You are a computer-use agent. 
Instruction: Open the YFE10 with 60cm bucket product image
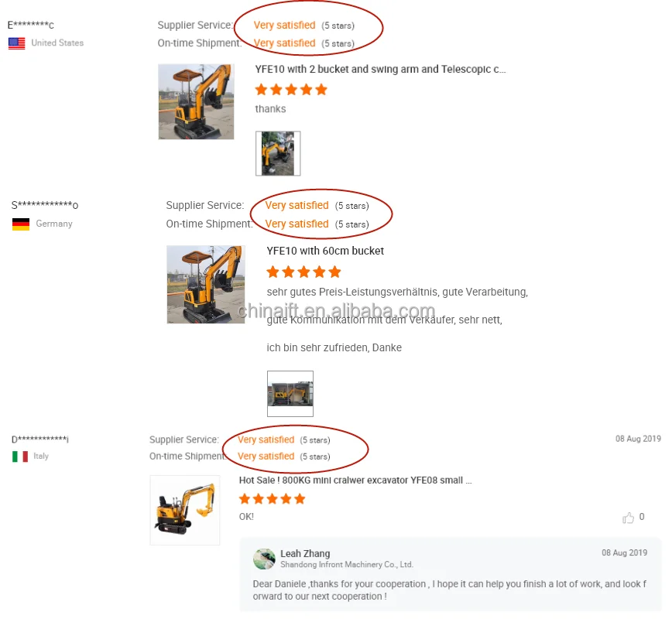(206, 285)
